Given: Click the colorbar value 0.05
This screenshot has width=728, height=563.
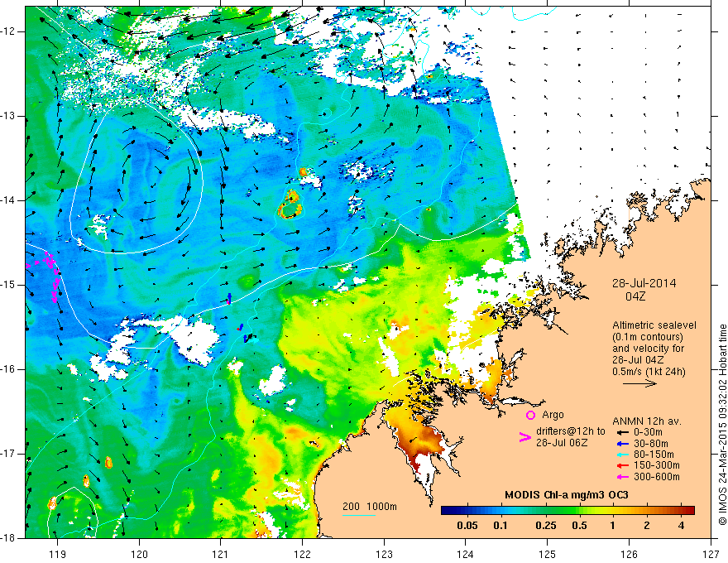Looking at the screenshot, I should (467, 526).
